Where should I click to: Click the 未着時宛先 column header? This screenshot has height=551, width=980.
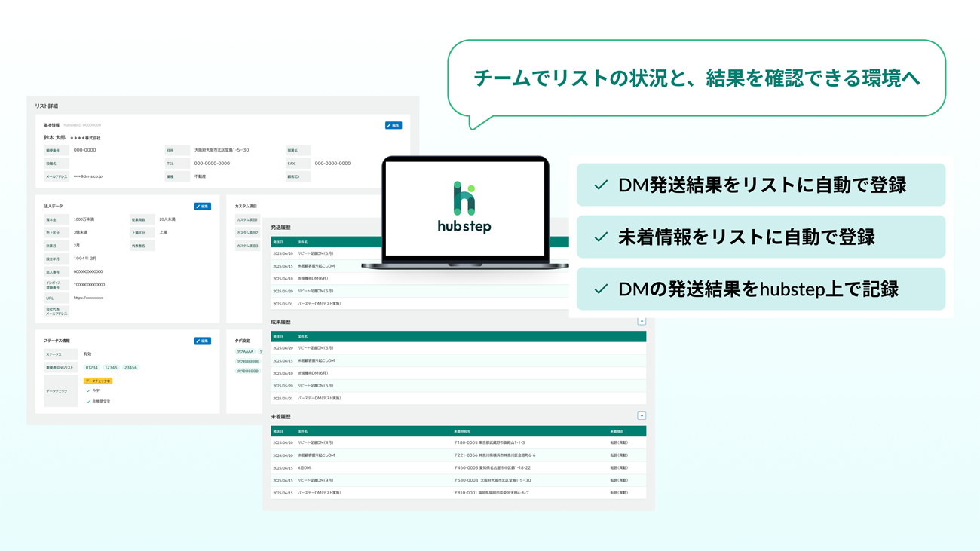[462, 431]
